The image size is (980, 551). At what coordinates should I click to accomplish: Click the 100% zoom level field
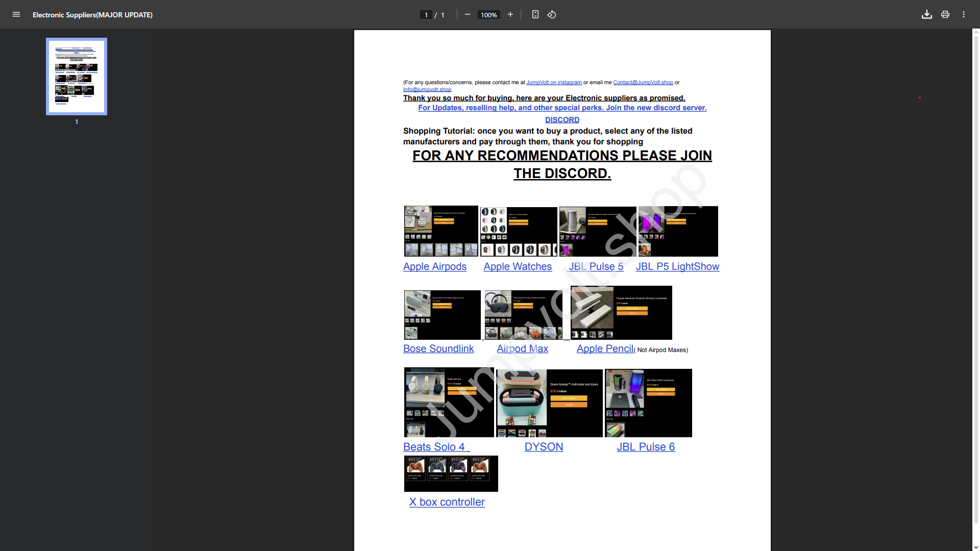[488, 15]
